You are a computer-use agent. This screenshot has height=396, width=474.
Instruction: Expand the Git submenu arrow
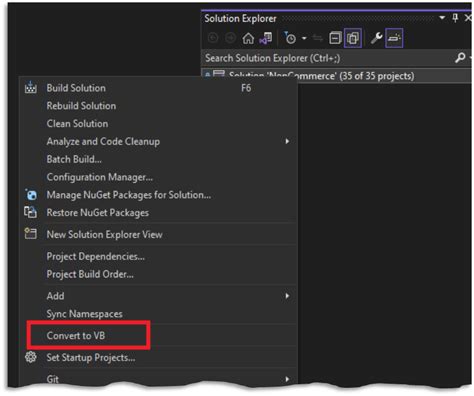point(287,379)
